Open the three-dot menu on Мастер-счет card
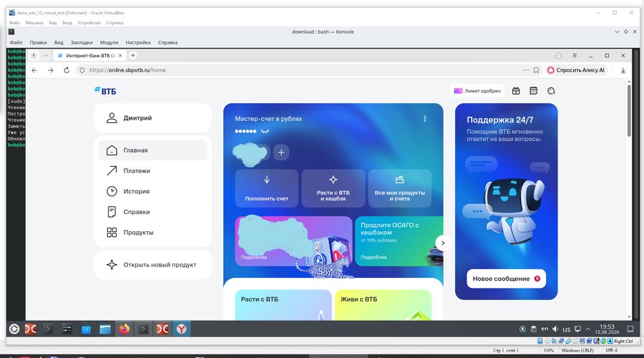The image size is (644, 358). [424, 119]
